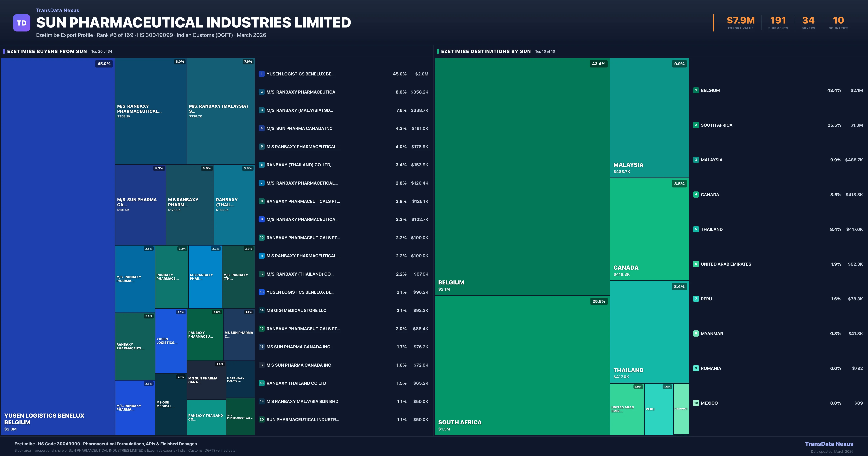Click the 45.0% label on Yusen block
This screenshot has width=868, height=456.
(104, 64)
